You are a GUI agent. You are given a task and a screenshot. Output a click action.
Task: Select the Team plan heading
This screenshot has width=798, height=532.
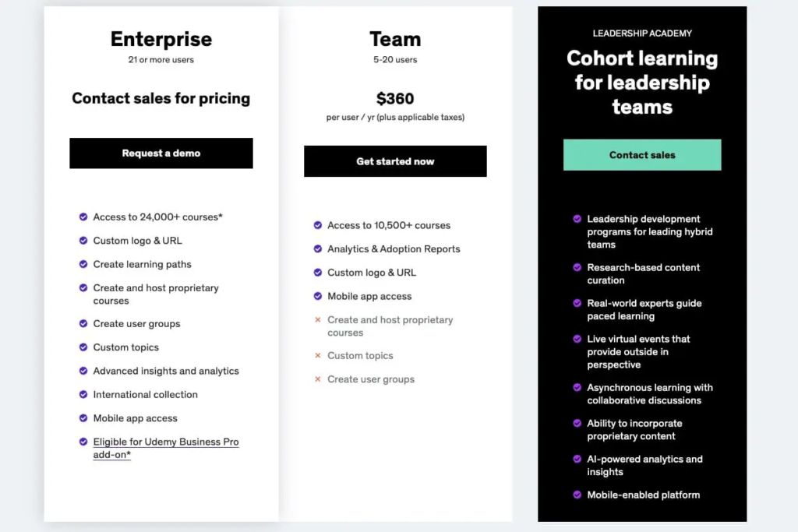click(395, 39)
